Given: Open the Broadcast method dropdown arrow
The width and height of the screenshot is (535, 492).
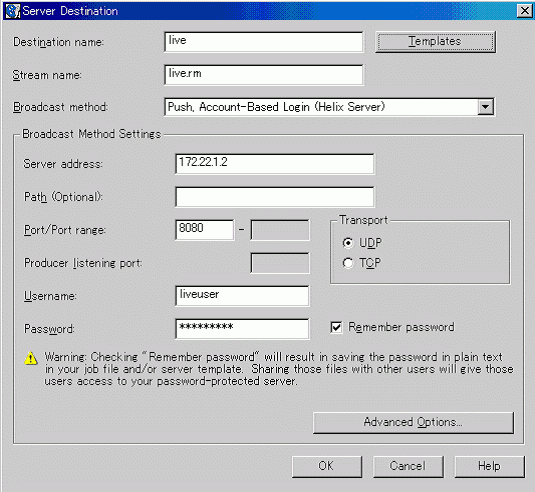Looking at the screenshot, I should (x=485, y=107).
